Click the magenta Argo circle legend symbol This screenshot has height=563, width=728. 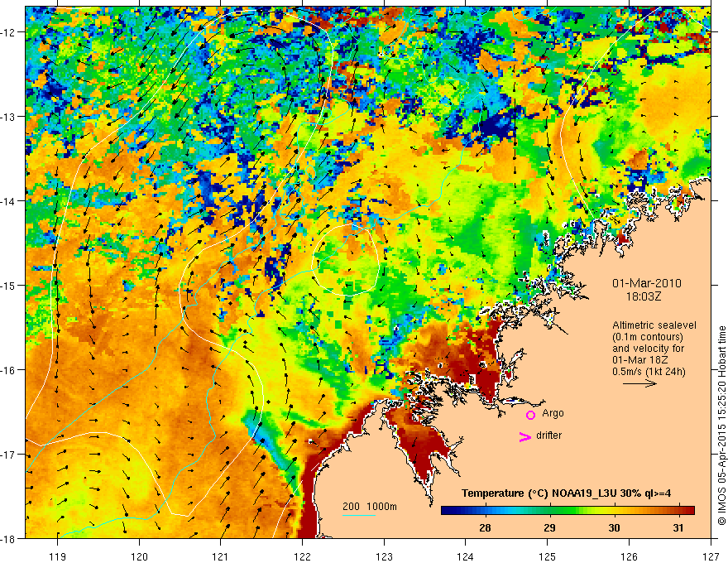(530, 415)
